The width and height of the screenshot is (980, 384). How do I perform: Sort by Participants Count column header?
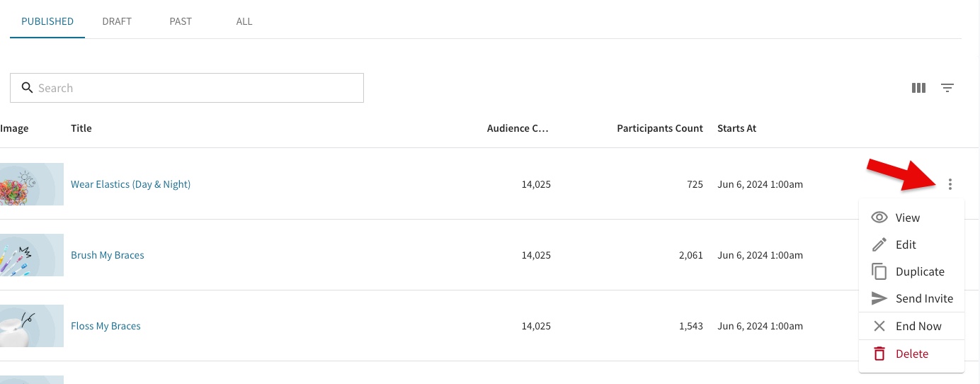point(660,128)
